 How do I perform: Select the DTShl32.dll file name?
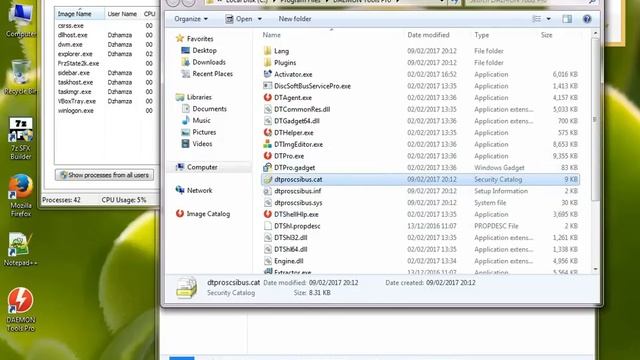point(291,238)
